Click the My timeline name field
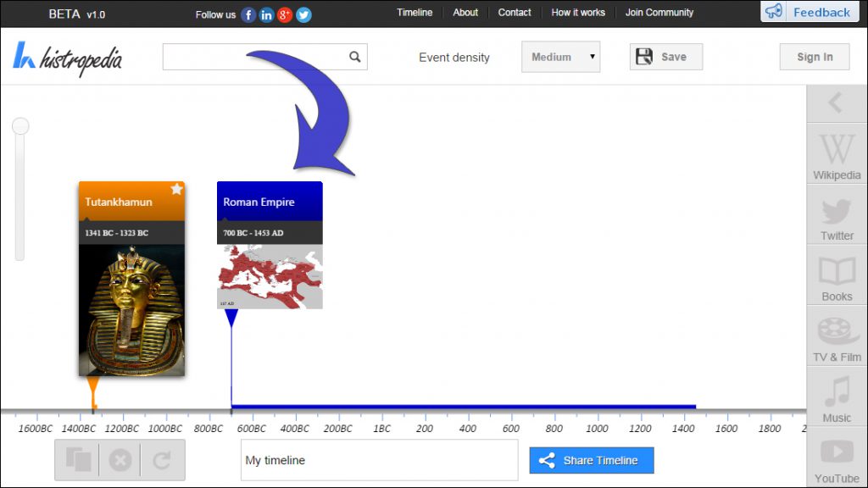Screen dimensions: 868x488 coord(379,460)
